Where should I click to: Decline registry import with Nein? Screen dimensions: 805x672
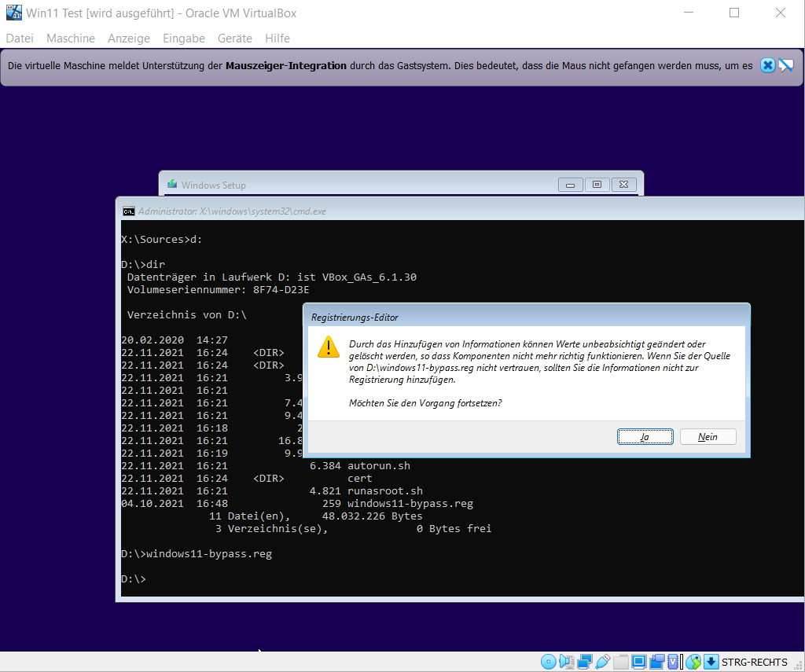(708, 437)
